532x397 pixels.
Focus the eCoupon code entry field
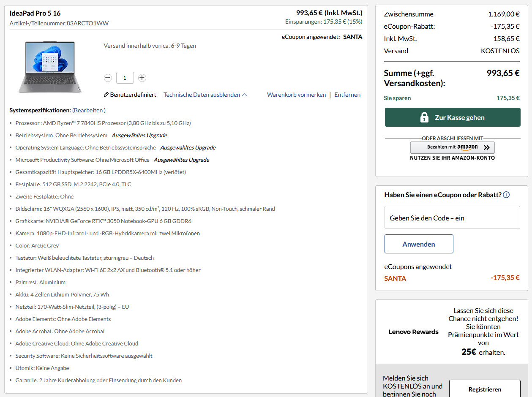tap(452, 218)
